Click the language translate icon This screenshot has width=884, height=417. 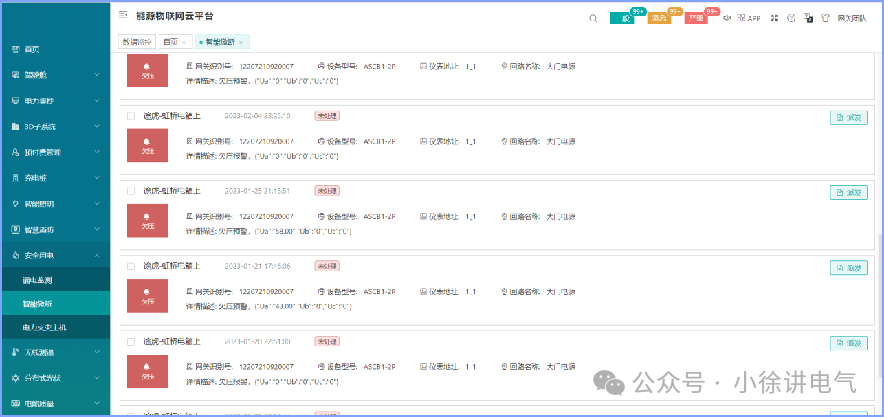pos(808,18)
